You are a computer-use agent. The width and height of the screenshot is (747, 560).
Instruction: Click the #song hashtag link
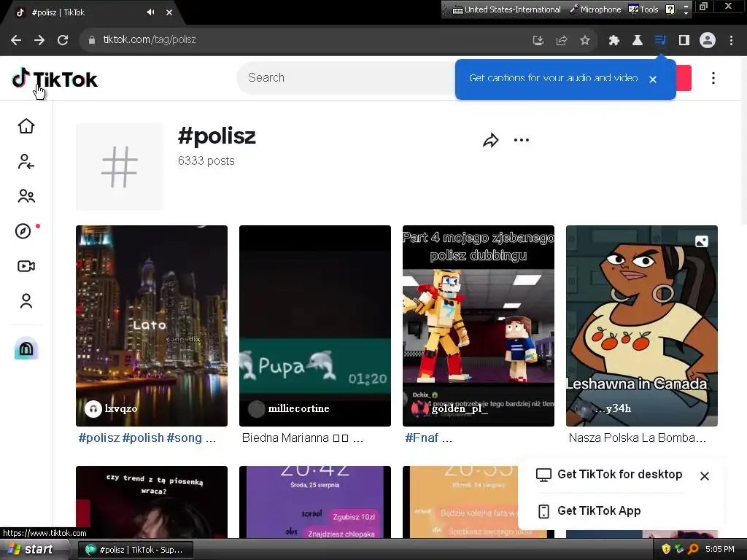185,437
